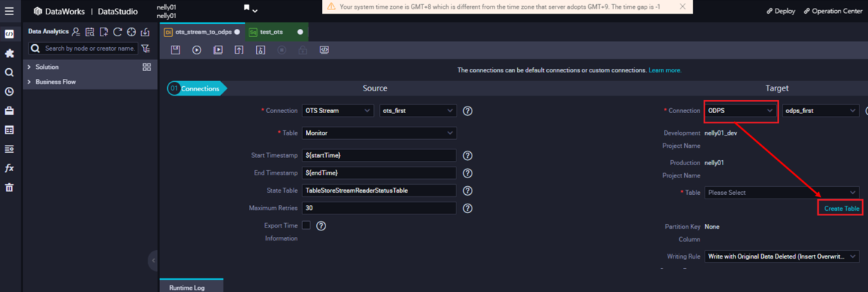The width and height of the screenshot is (868, 292).
Task: Open the table management icon below table list
Action: tap(9, 149)
